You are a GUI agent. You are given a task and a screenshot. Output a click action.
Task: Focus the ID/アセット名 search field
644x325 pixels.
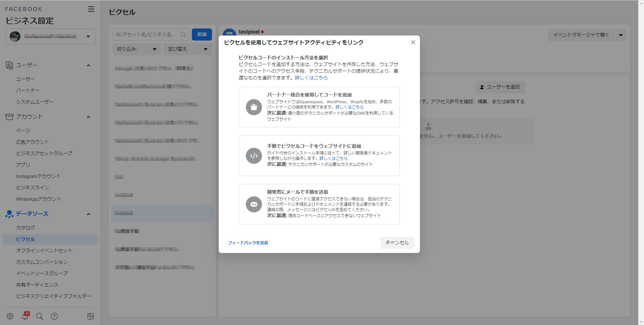click(x=151, y=35)
